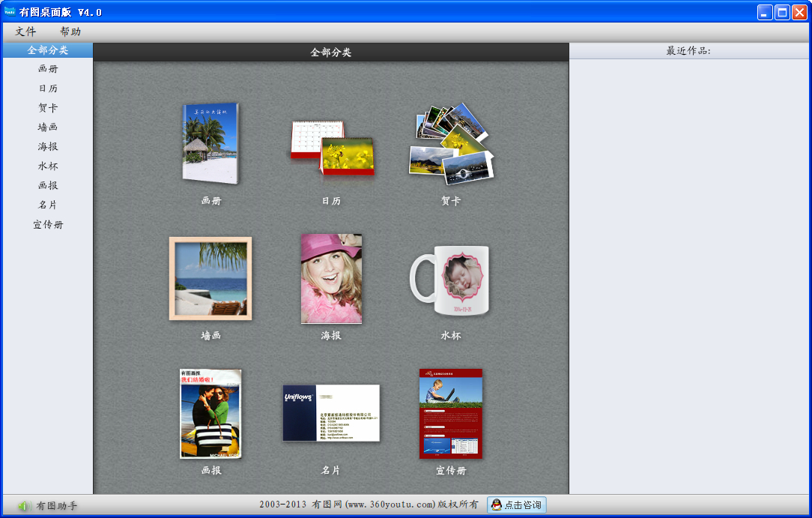812x518 pixels.
Task: Select the 名片 business card icon
Action: (x=331, y=413)
